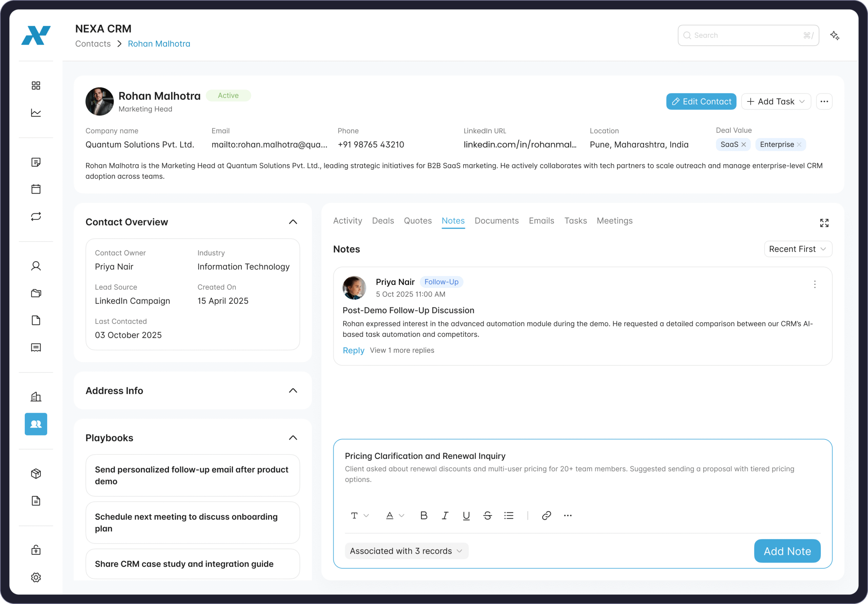
Task: Expand notes panel to fullscreen
Action: 824,223
